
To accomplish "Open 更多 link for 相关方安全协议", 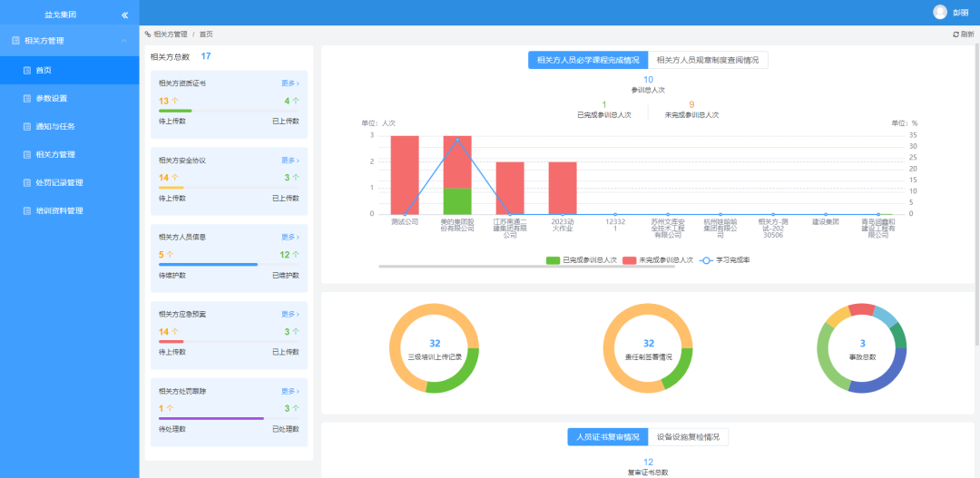I will coord(289,161).
